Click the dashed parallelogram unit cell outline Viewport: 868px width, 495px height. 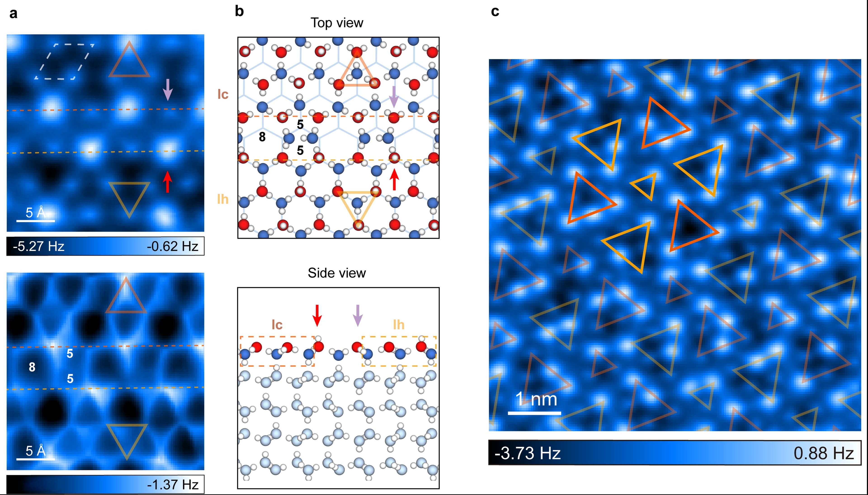pyautogui.click(x=64, y=61)
